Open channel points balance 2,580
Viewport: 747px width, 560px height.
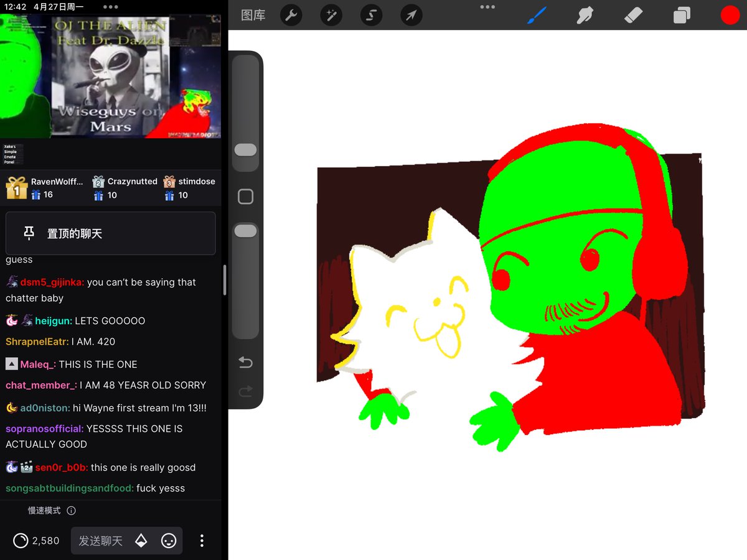tap(37, 541)
